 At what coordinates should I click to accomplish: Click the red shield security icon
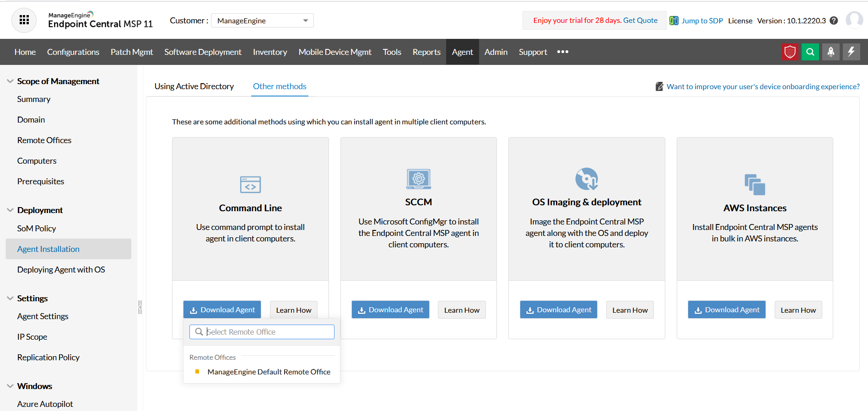[x=790, y=52]
